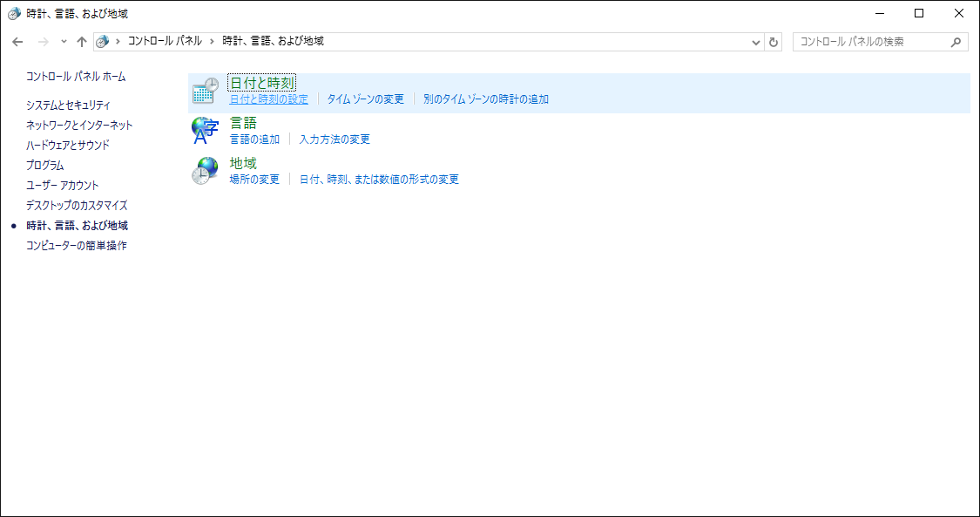Image resolution: width=980 pixels, height=517 pixels.
Task: Click the up arrow to parent folder
Action: click(x=82, y=42)
